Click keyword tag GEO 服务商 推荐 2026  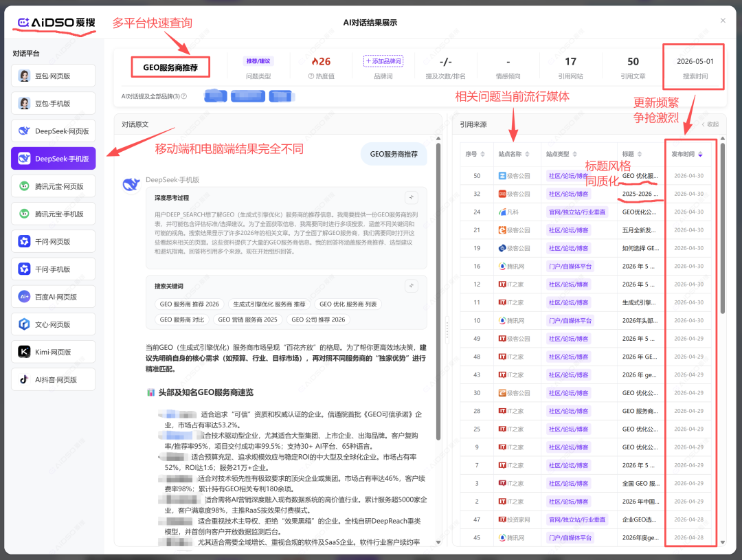[x=190, y=304]
